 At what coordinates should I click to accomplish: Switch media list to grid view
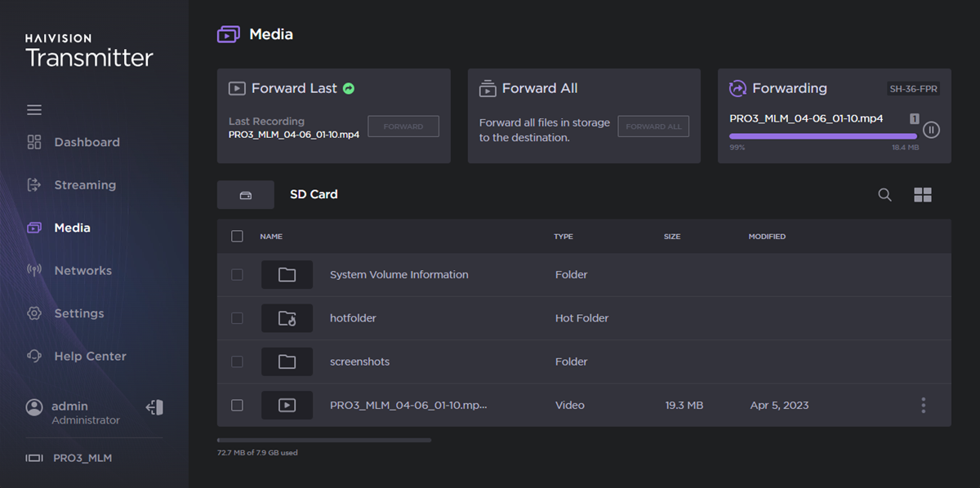(x=923, y=194)
